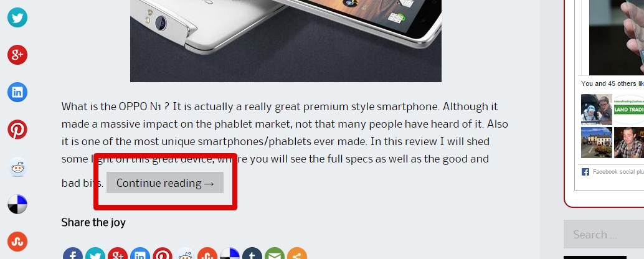
Task: Click StumbleUpon icon in bottom share row
Action: pos(207,253)
